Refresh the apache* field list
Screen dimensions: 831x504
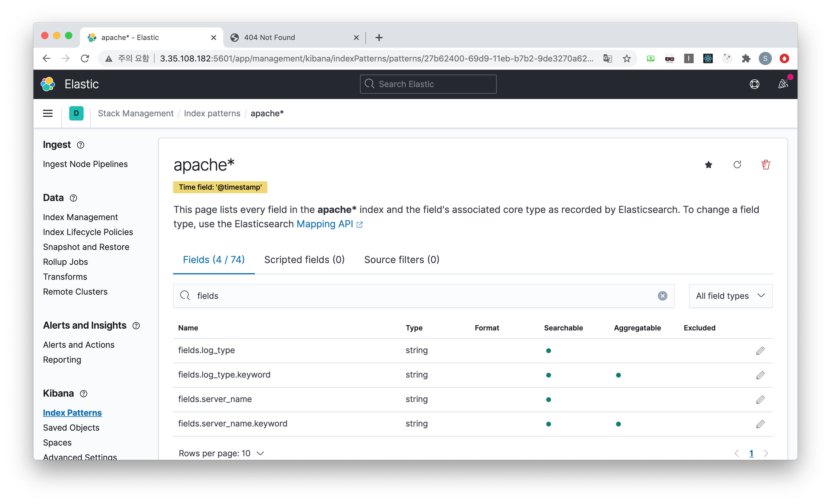[x=737, y=164]
